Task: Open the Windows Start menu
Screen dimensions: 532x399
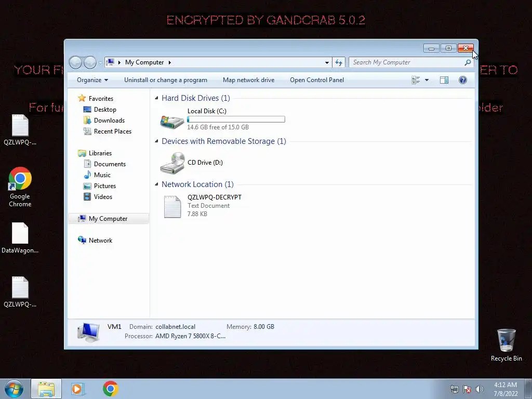Action: coord(14,389)
